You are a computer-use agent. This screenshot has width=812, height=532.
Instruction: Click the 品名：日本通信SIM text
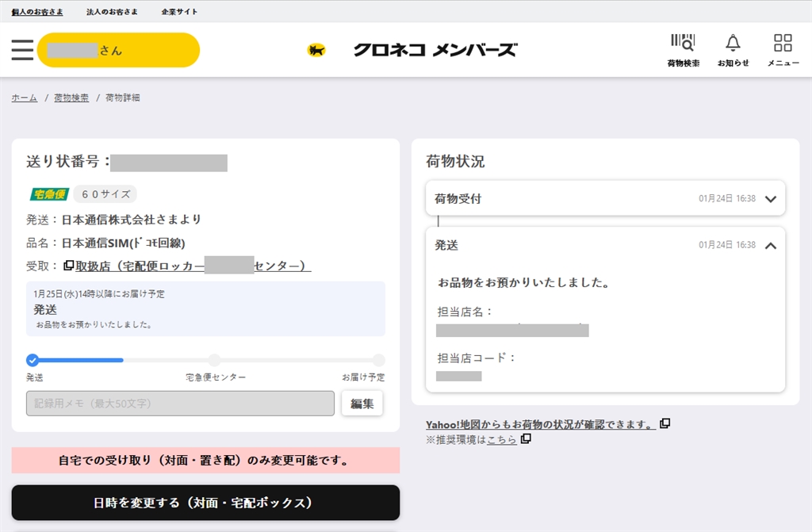tap(105, 243)
